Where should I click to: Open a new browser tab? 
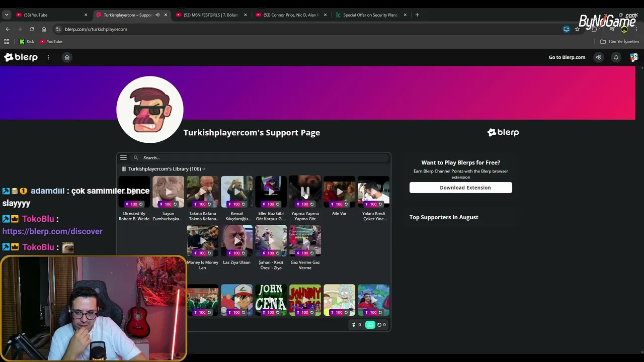tap(417, 15)
